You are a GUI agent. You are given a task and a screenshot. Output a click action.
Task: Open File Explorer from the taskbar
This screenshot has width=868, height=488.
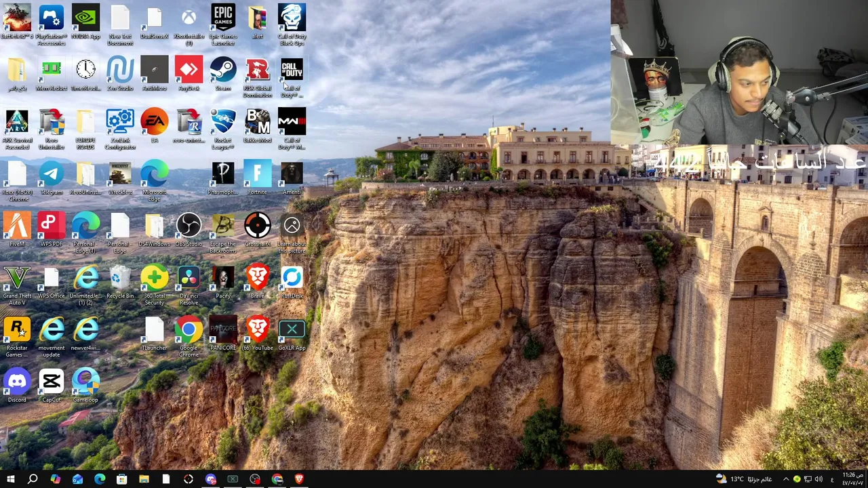pos(144,479)
